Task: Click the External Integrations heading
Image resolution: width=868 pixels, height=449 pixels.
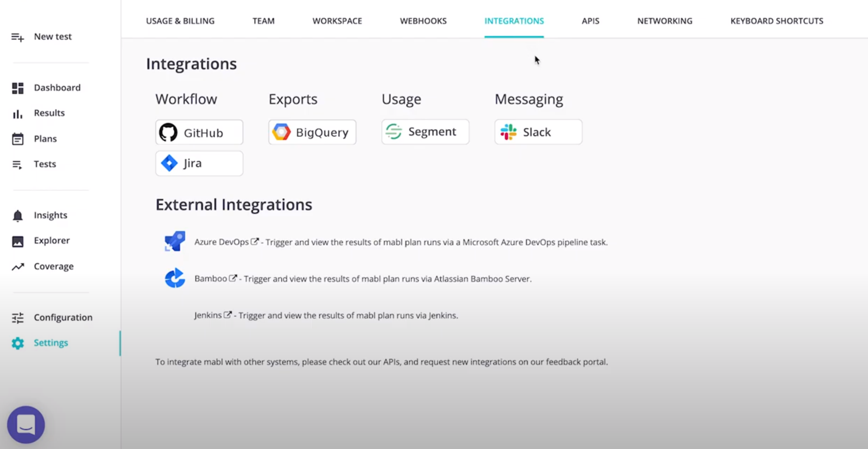Action: coord(234,204)
